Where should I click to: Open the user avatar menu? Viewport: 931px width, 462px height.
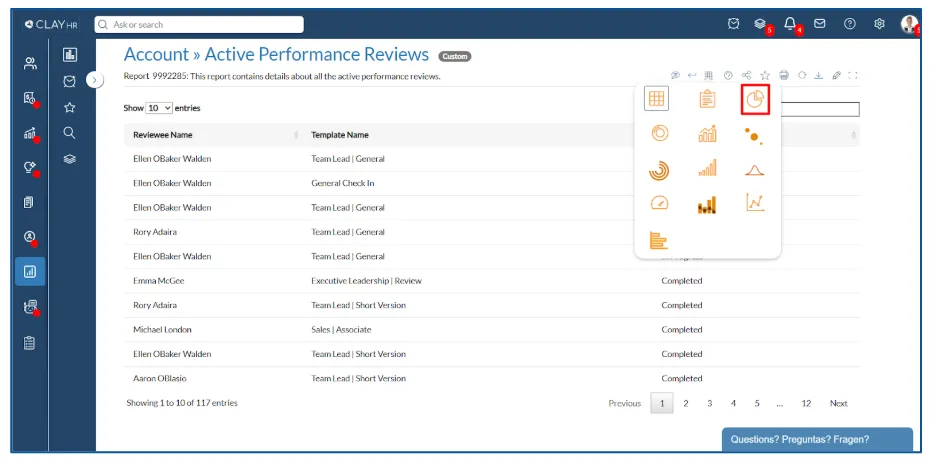(909, 24)
